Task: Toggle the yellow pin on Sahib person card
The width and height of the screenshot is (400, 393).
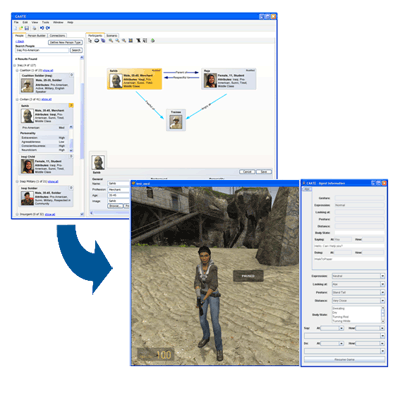Action: coord(71,105)
